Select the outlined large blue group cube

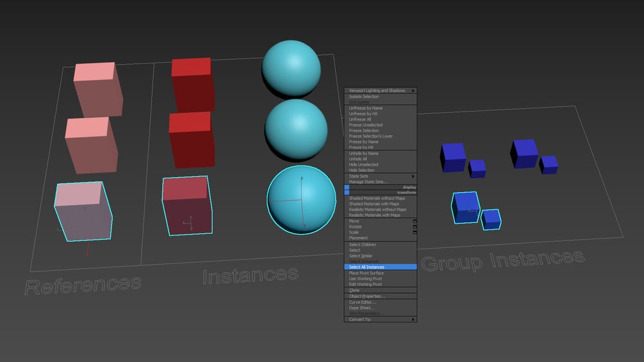click(466, 208)
